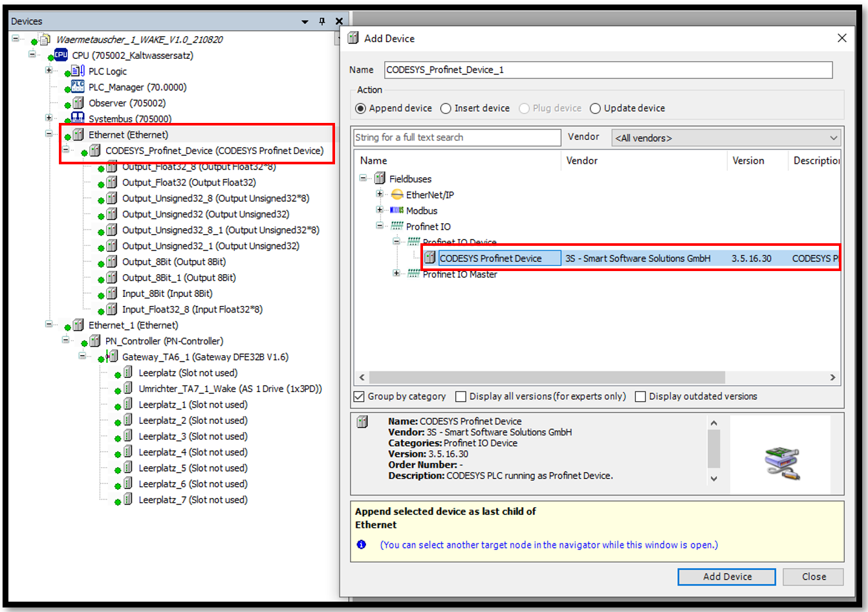Screen dimensions: 868x612
Task: Click the Profinet IO category icon
Action: (x=397, y=226)
